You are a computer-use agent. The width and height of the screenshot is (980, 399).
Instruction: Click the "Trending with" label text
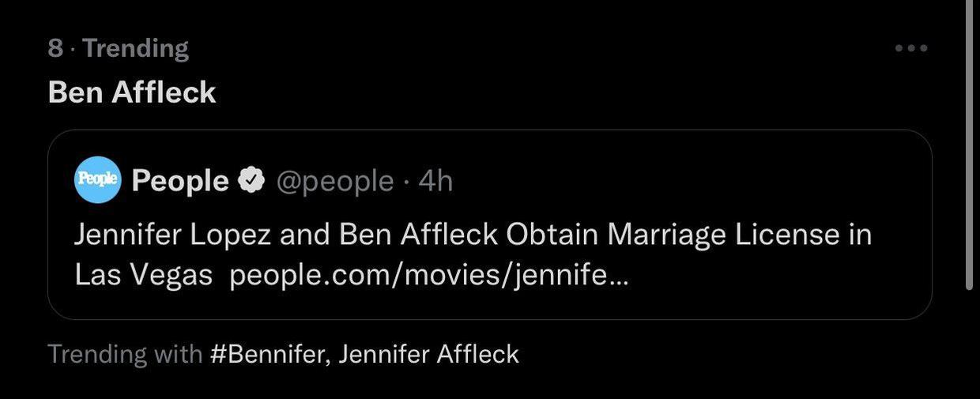(125, 353)
